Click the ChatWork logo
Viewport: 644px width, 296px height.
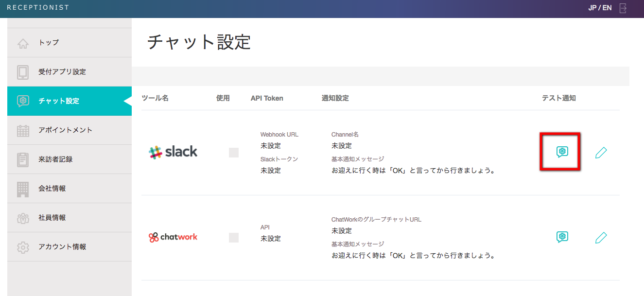tap(173, 237)
